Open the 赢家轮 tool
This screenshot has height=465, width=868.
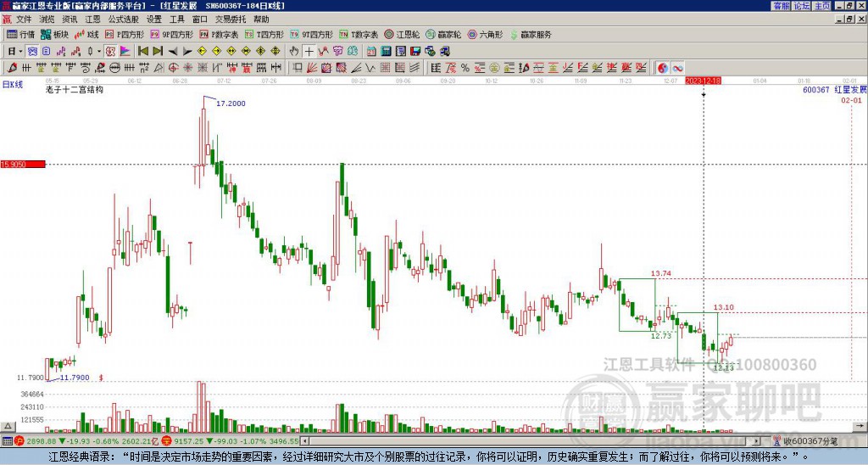tap(443, 34)
